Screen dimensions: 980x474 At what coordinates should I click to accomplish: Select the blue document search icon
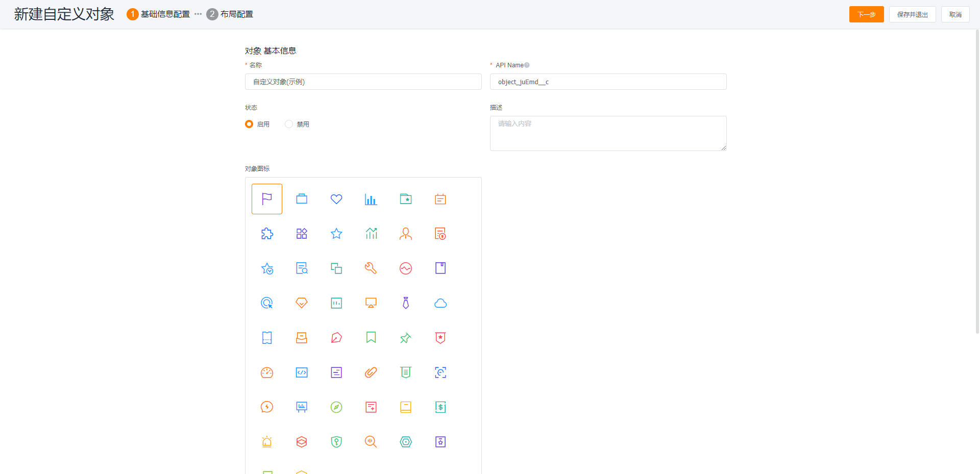pos(302,268)
